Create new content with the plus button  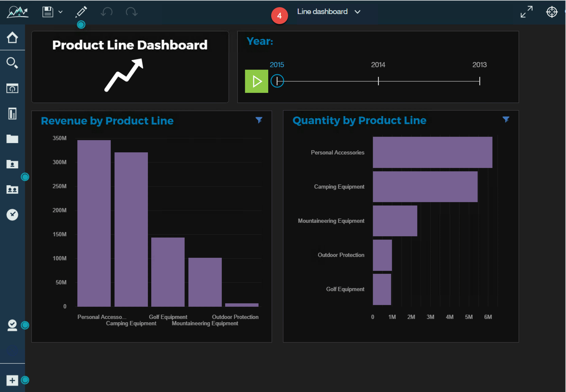[12, 380]
